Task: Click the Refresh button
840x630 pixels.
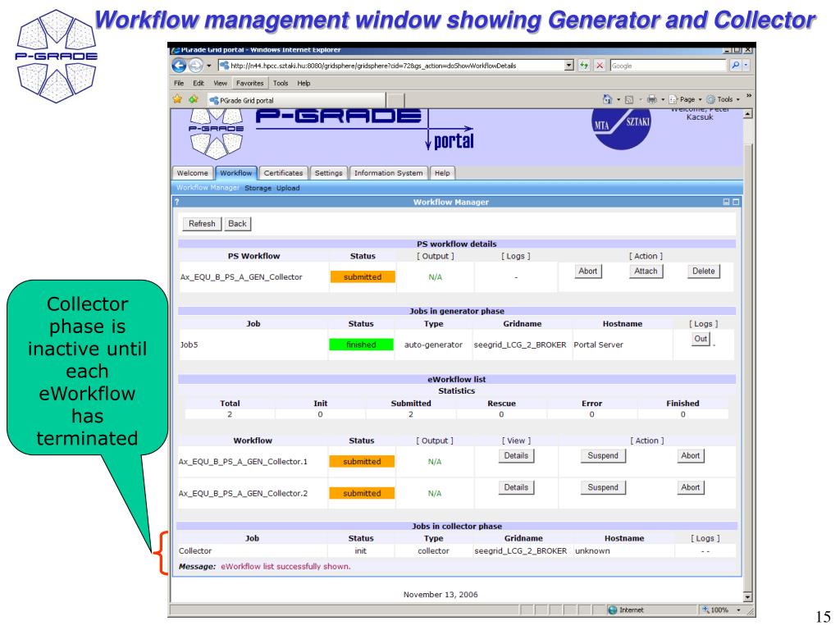Action: 202,224
